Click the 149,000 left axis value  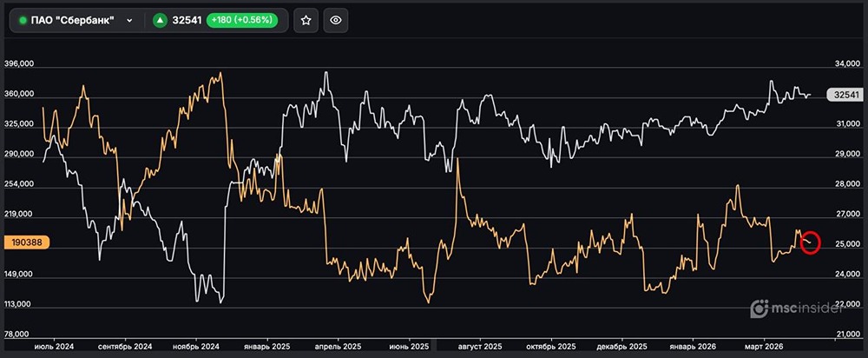click(19, 274)
